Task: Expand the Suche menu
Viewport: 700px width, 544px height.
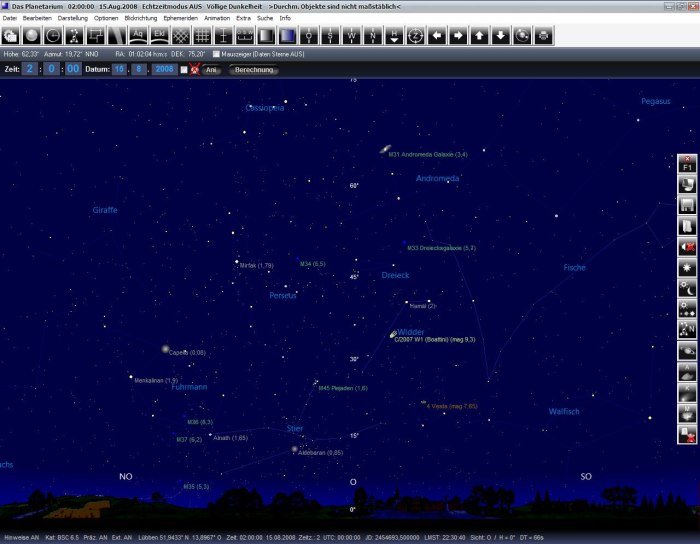Action: 264,18
